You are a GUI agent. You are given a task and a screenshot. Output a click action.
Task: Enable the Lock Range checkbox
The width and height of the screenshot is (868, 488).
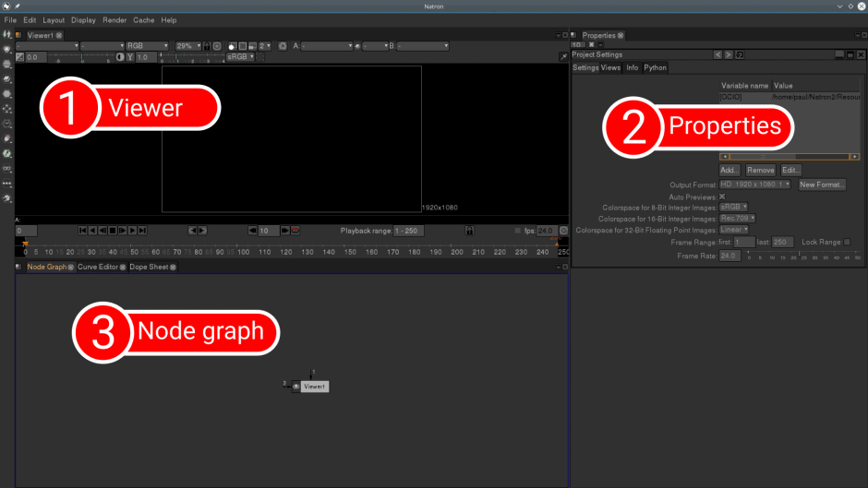click(x=847, y=242)
